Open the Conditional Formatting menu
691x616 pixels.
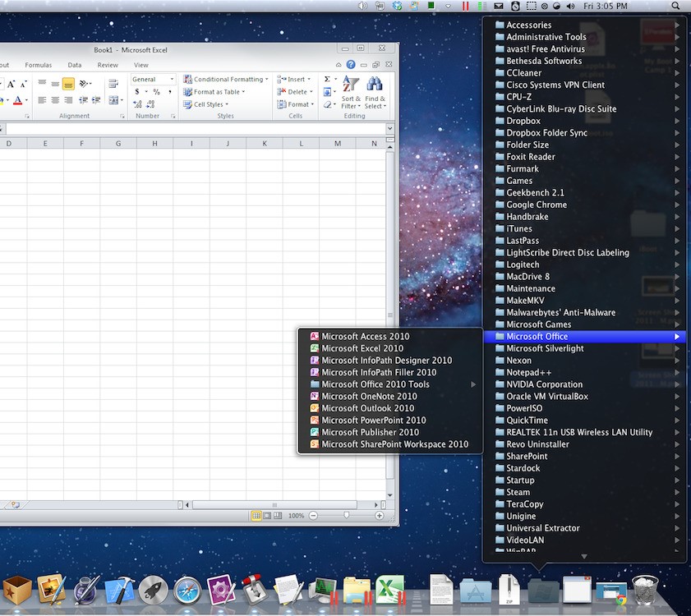coord(228,79)
